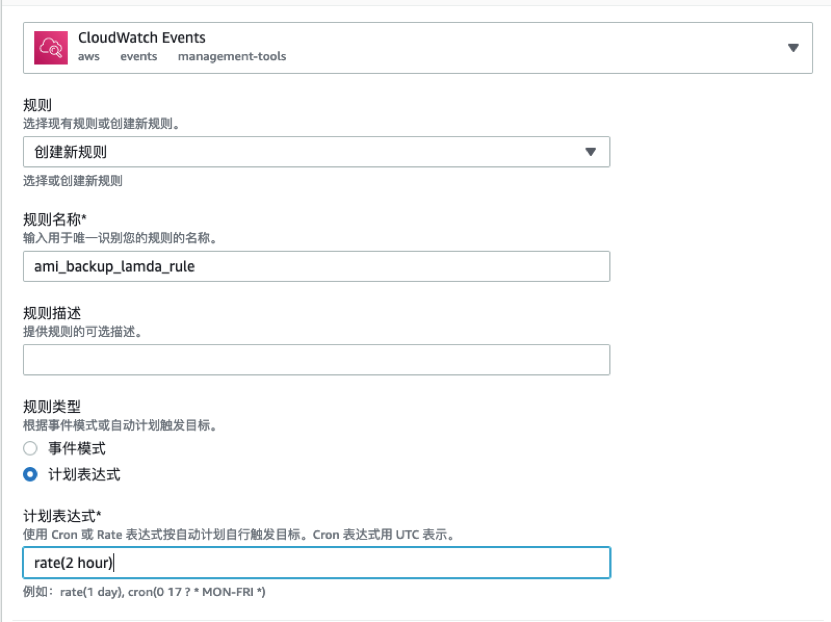The image size is (831, 622).
Task: Click the 提供规则的可选描述 hint text
Action: pos(82,332)
